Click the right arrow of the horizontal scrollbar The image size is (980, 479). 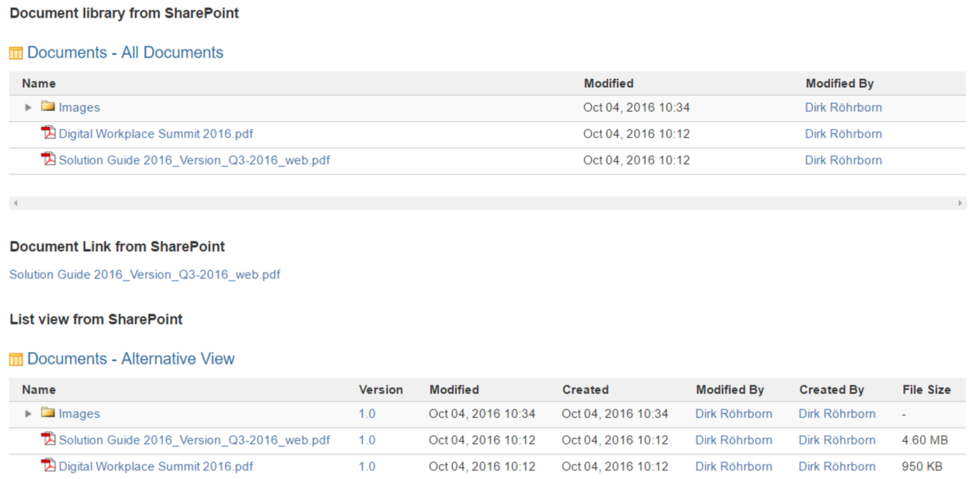tap(960, 203)
